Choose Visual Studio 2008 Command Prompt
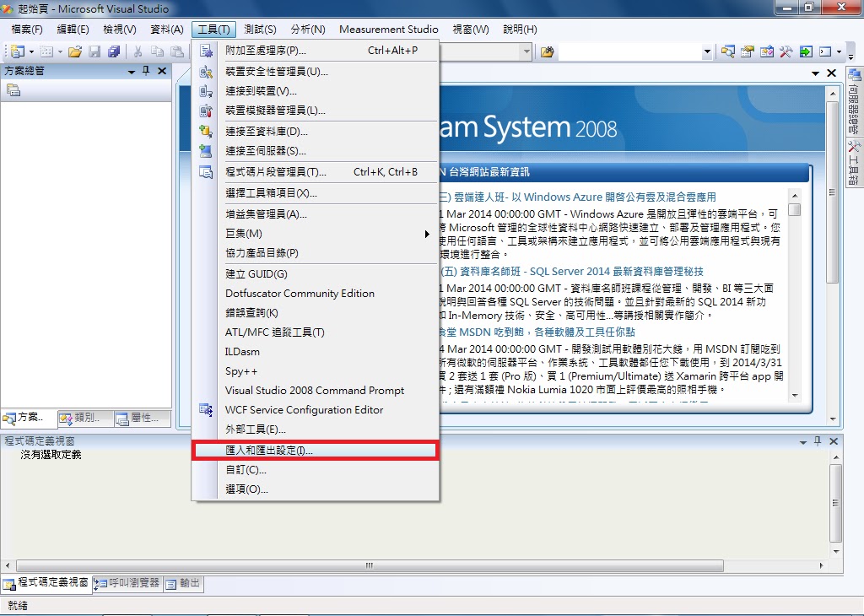 [315, 390]
